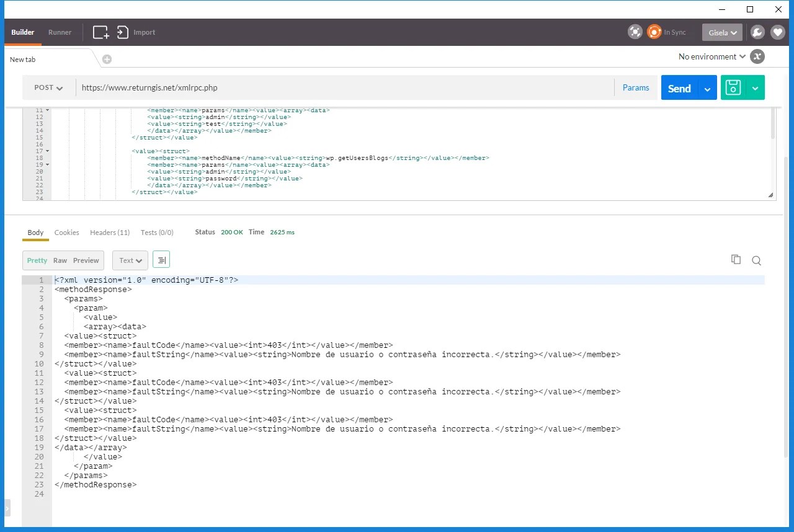This screenshot has width=794, height=532.
Task: Click the blue Send button
Action: click(679, 88)
